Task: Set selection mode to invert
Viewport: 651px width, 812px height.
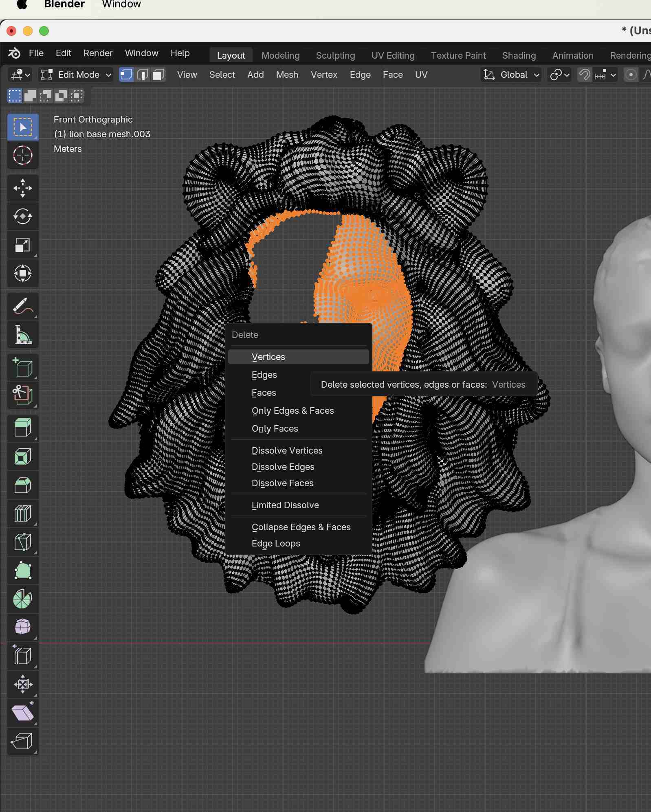Action: pos(61,96)
